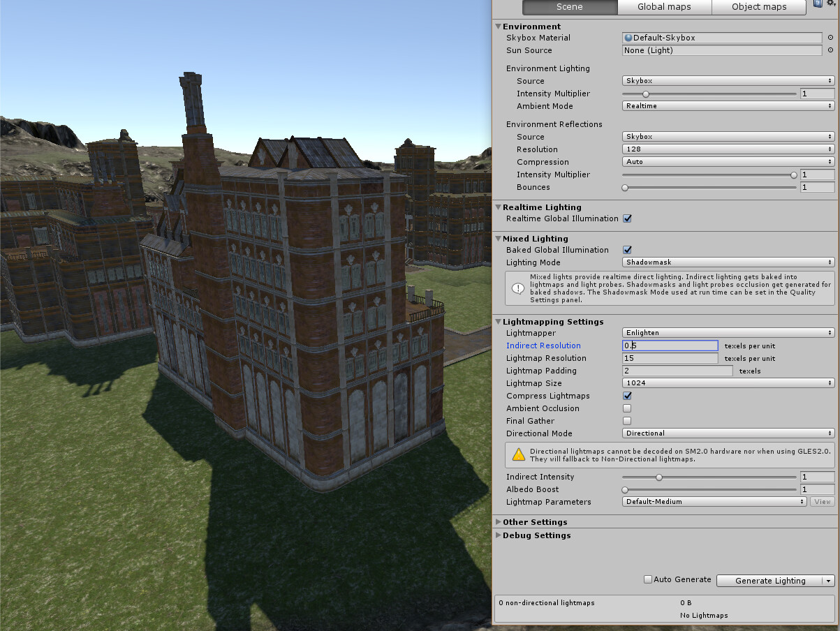Collapse the Lightmapping Settings section

pyautogui.click(x=498, y=322)
